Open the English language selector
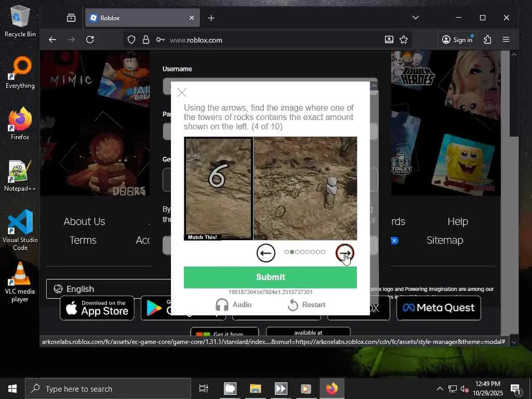The image size is (532, 399). pyautogui.click(x=109, y=289)
